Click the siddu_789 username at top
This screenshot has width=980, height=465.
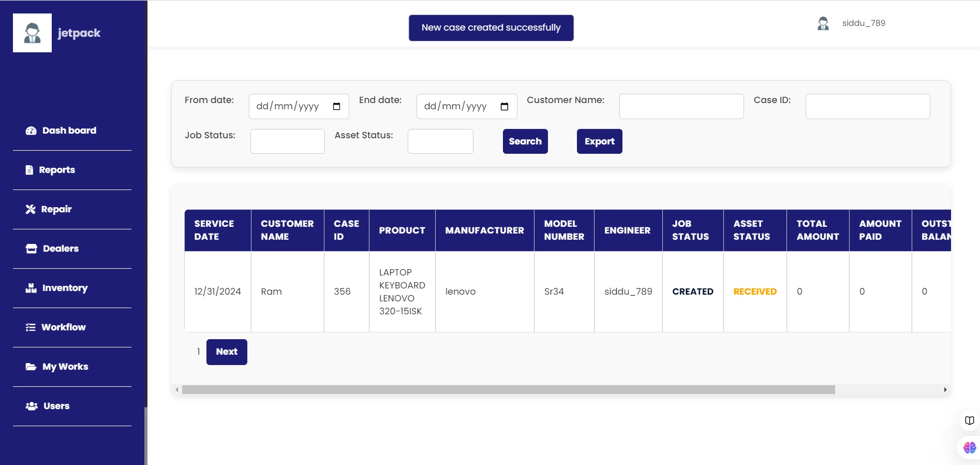(864, 23)
